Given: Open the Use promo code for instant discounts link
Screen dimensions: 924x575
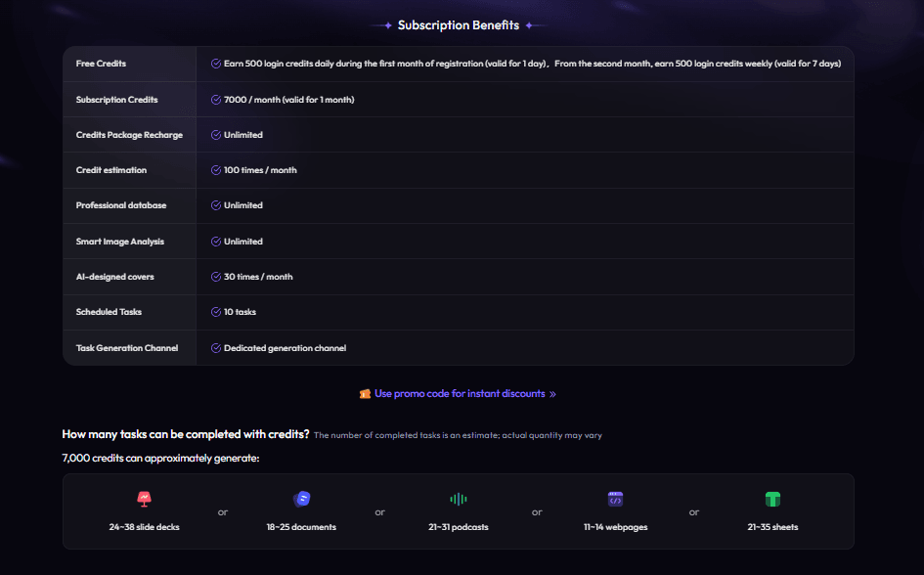Looking at the screenshot, I should tap(460, 394).
